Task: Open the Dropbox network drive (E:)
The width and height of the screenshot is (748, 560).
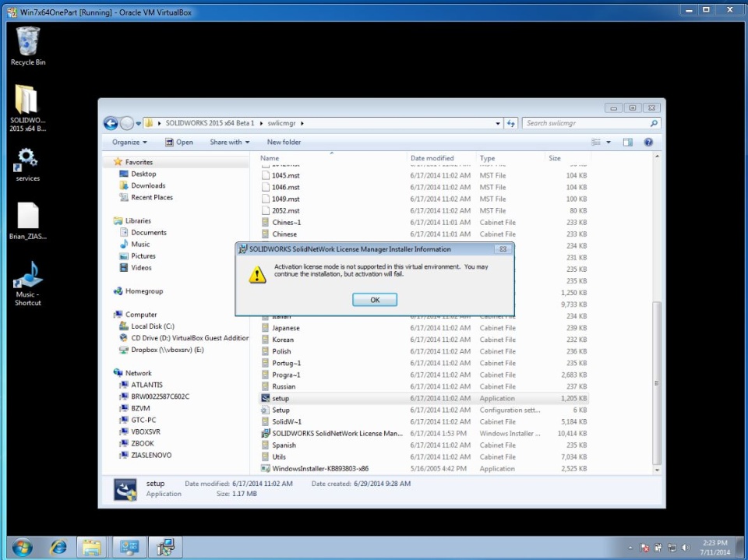Action: pos(167,350)
